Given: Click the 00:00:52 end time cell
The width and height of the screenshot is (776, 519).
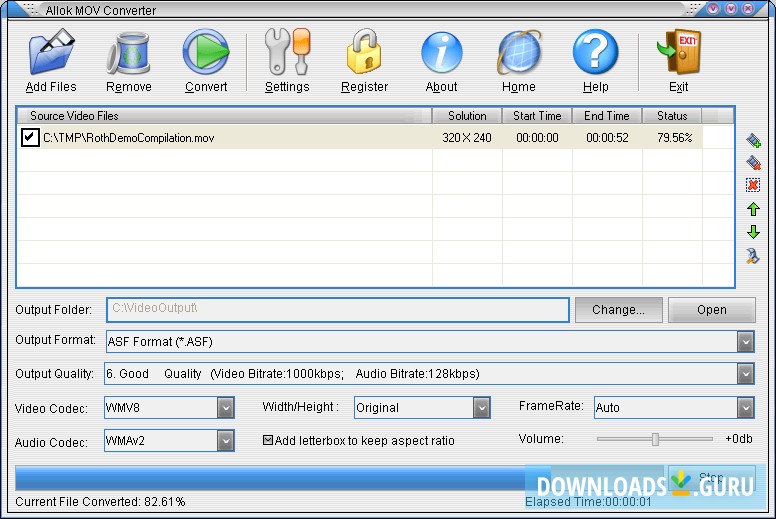Looking at the screenshot, I should click(x=607, y=138).
